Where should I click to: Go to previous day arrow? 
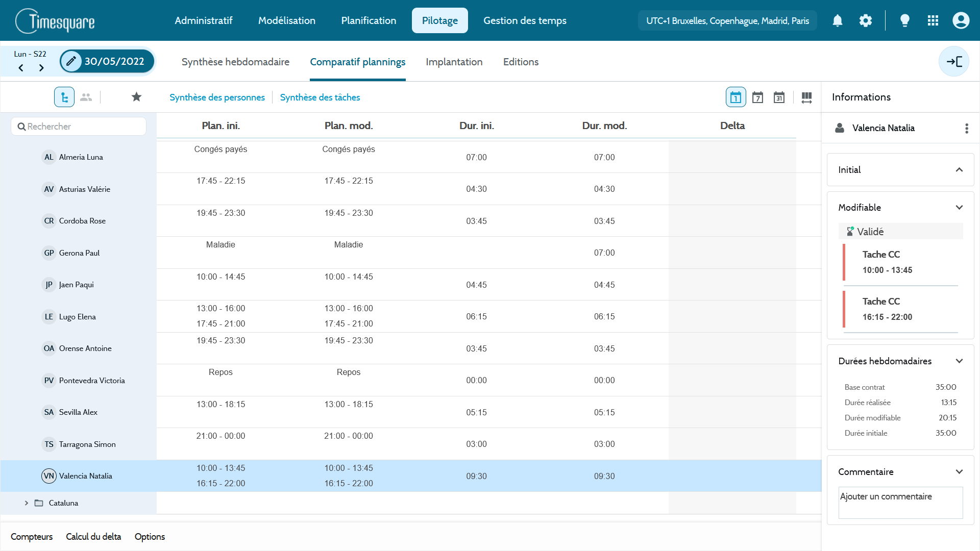21,68
